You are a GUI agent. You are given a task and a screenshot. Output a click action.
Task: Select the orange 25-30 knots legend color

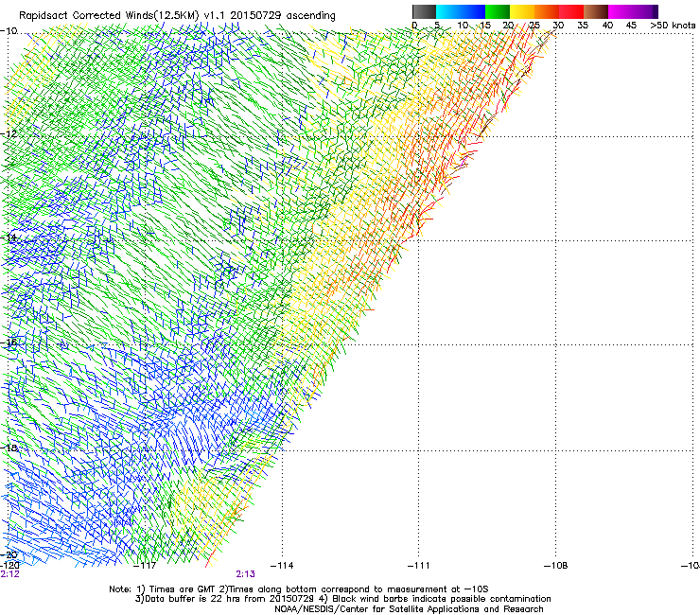(547, 11)
